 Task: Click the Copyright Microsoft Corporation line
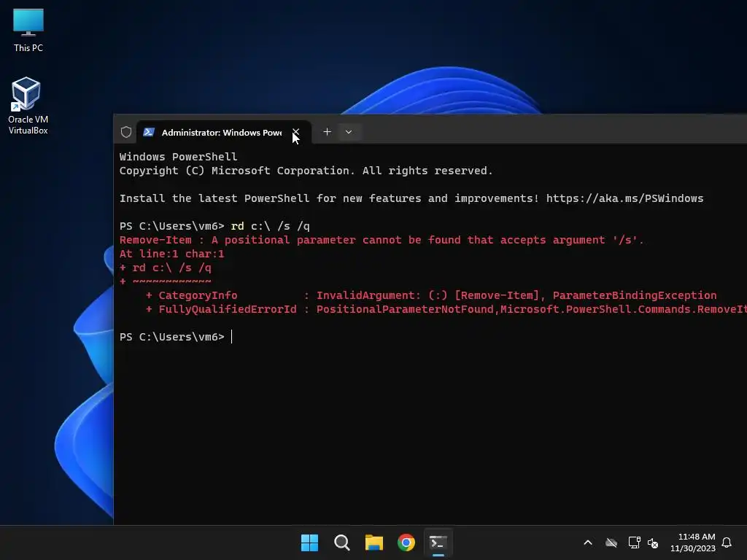306,171
